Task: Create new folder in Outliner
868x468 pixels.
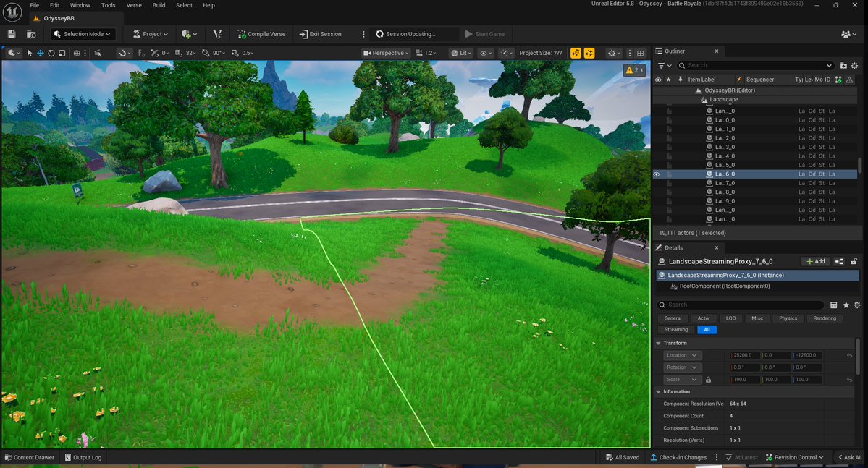Action: click(843, 65)
